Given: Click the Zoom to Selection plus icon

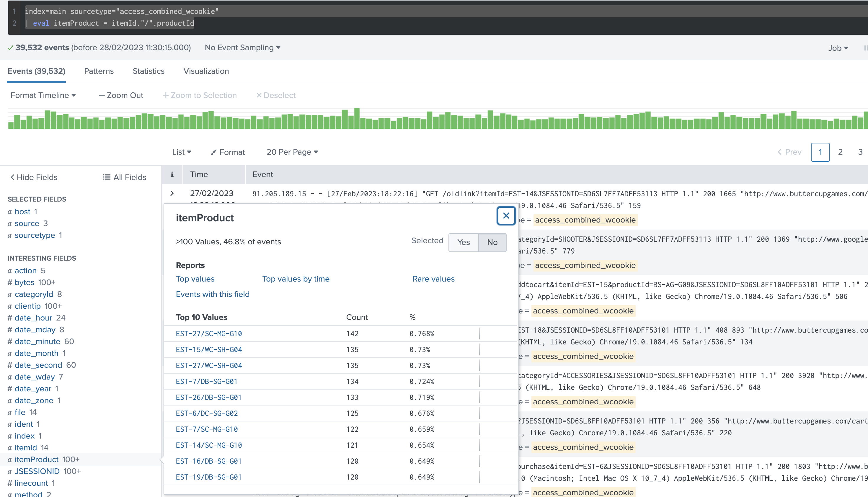Looking at the screenshot, I should [x=166, y=96].
